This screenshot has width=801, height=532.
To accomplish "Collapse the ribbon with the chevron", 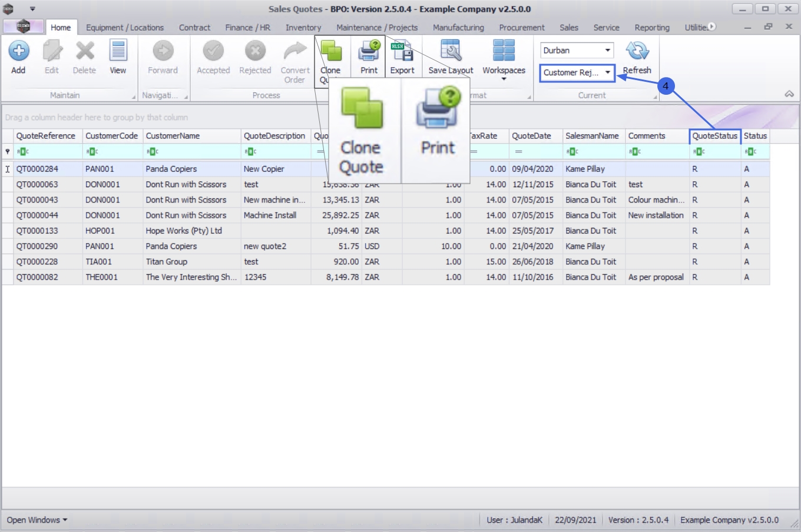I will coord(789,94).
